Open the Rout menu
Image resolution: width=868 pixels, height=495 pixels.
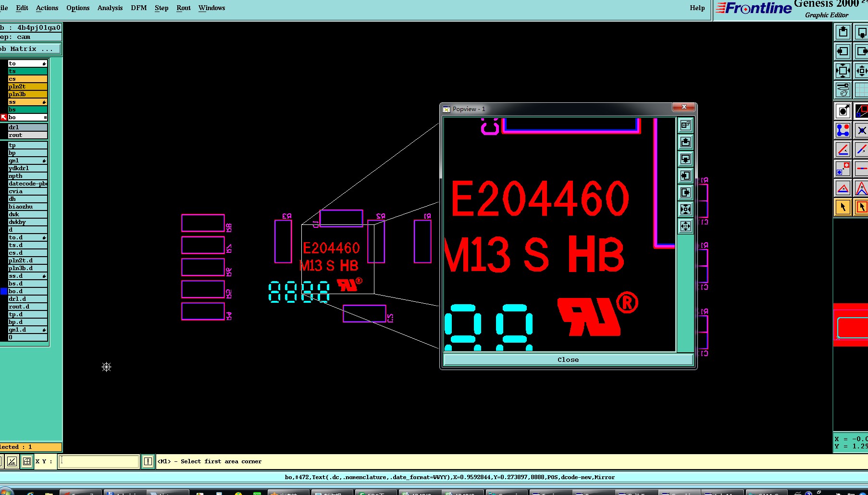[x=184, y=8]
